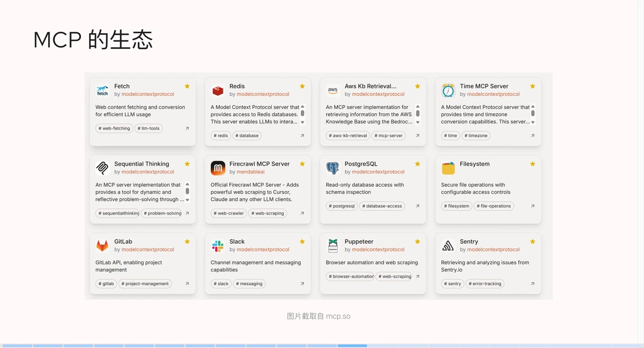Viewport: 644px width, 348px height.
Task: Click the Firecrawl MCP Server logo icon
Action: coord(218,168)
